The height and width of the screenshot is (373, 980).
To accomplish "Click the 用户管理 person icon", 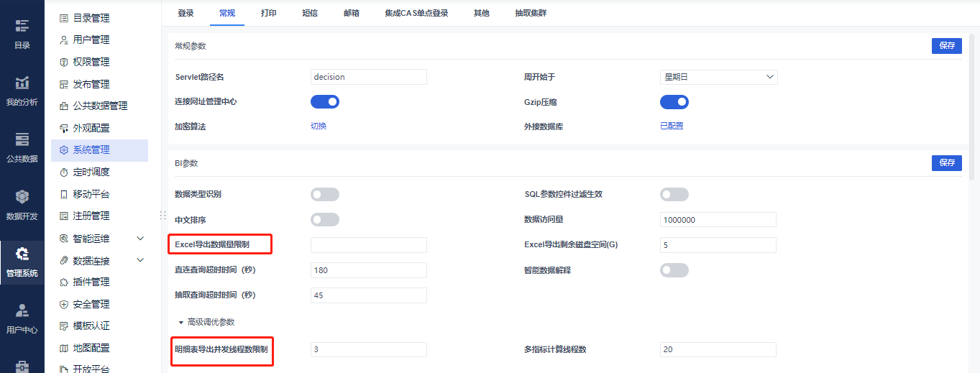I will tap(64, 40).
